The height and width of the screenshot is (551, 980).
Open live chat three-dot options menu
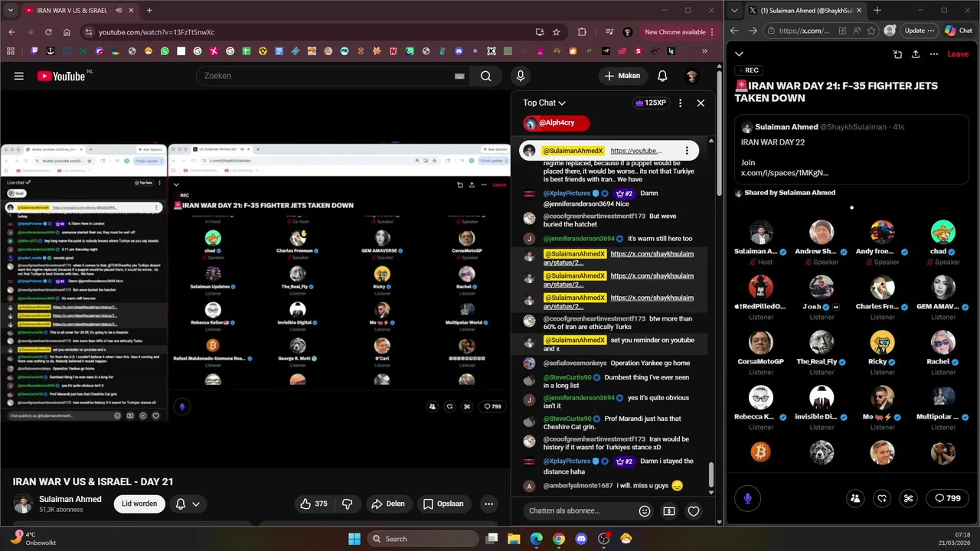click(x=680, y=103)
